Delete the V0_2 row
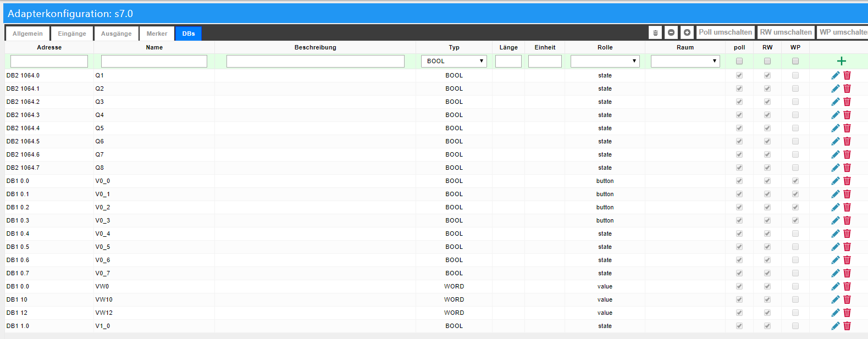The image size is (868, 339). coord(847,207)
